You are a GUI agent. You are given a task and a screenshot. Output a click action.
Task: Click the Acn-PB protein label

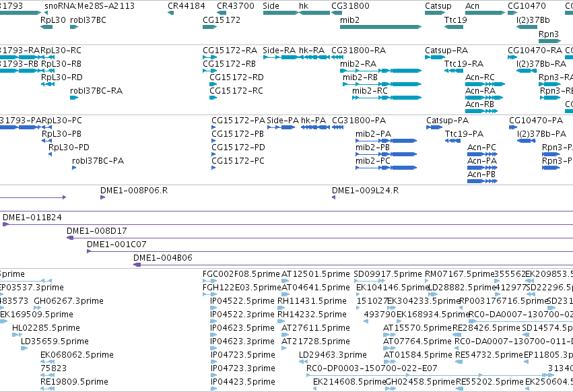(x=481, y=174)
